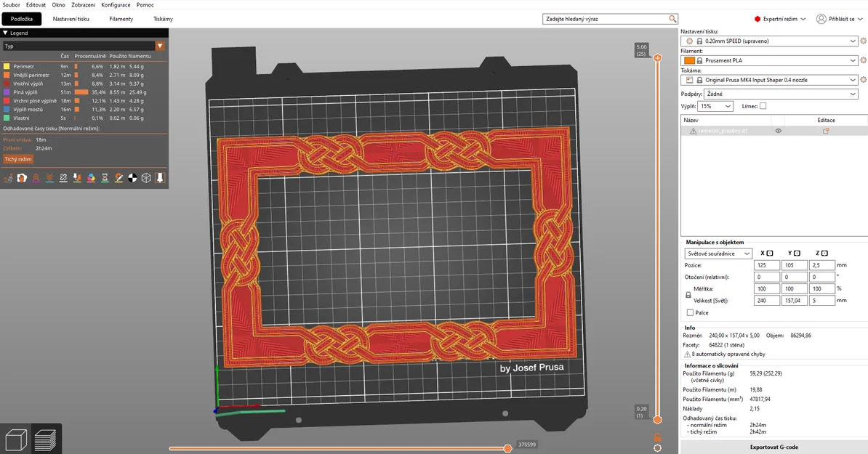Open Světové souřadnice coordinate dropdown

click(x=718, y=254)
